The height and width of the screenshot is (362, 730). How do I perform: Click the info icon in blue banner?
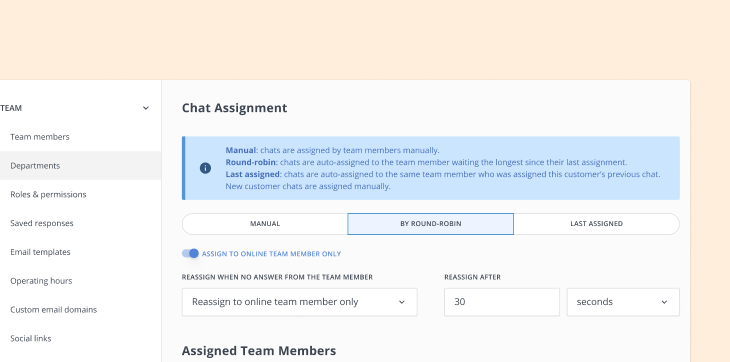(205, 168)
